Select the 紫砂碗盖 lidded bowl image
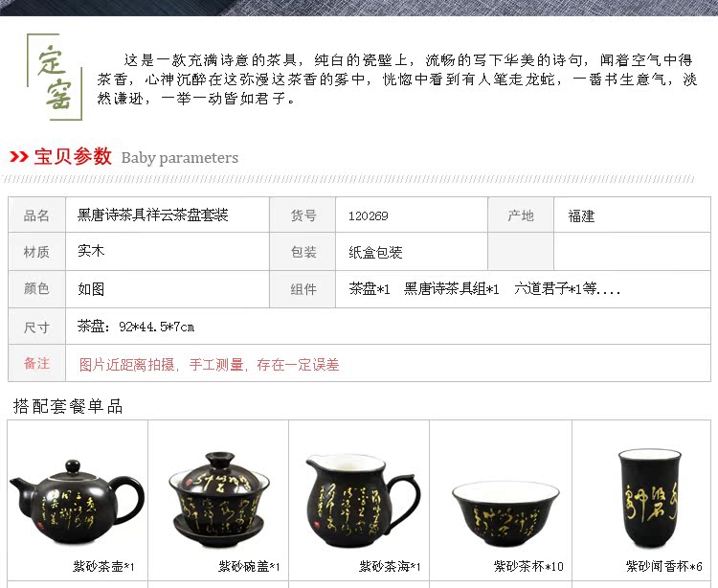Viewport: 718px width, 588px height. point(219,500)
